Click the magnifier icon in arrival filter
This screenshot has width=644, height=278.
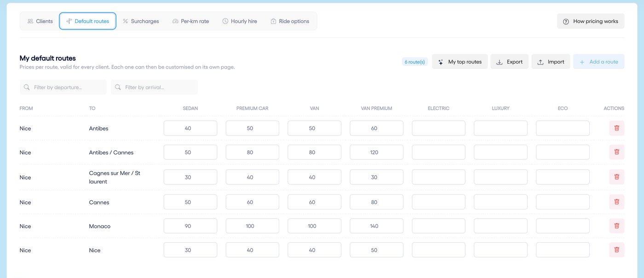pyautogui.click(x=118, y=87)
